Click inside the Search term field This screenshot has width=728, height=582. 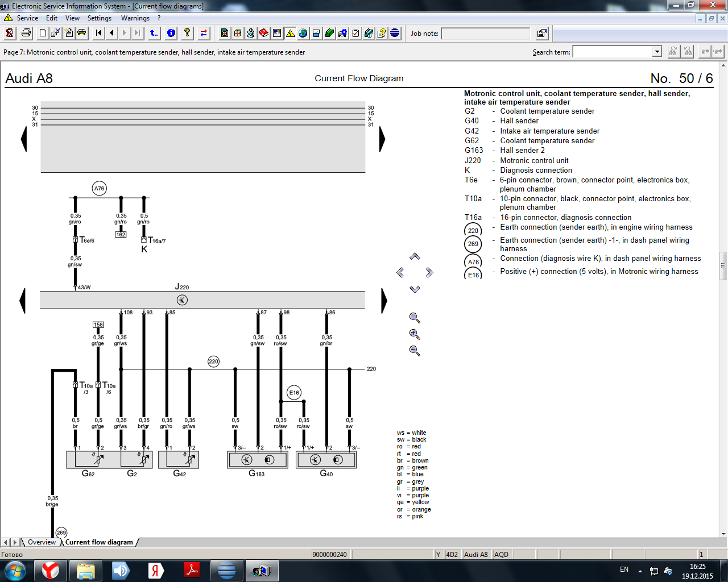tap(613, 52)
